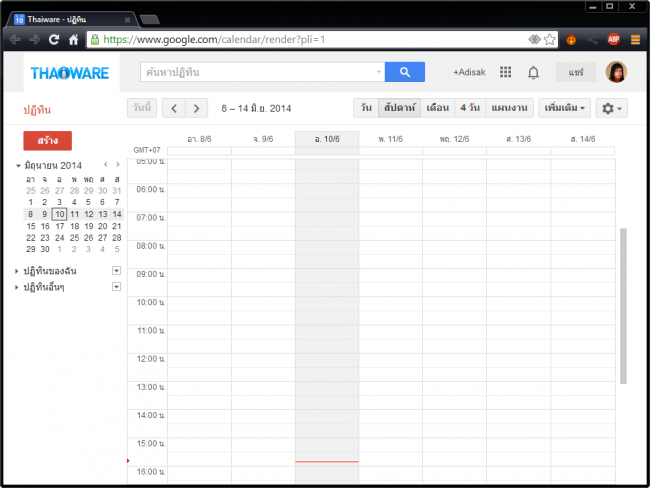Open the Chrome hamburger menu
The image size is (650, 488).
635,39
